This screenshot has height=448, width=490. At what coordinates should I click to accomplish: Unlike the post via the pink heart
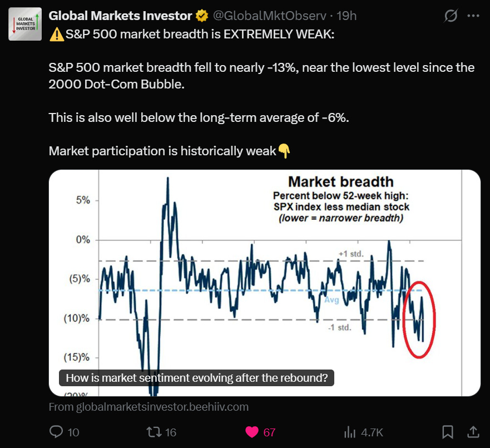click(x=252, y=432)
